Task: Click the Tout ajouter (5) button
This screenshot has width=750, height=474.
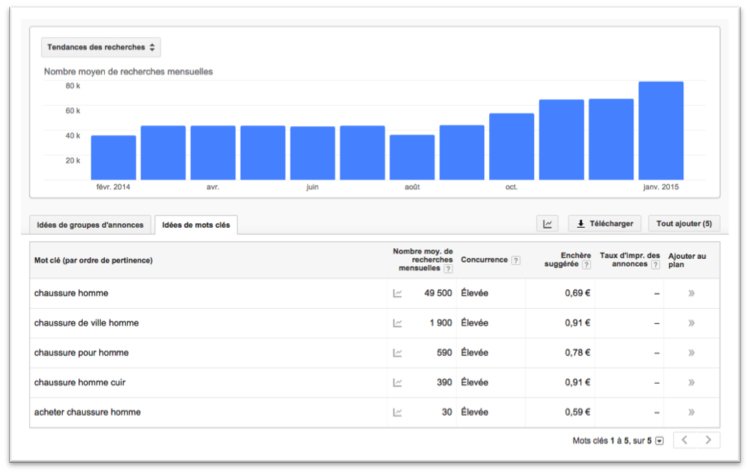Action: pos(684,224)
